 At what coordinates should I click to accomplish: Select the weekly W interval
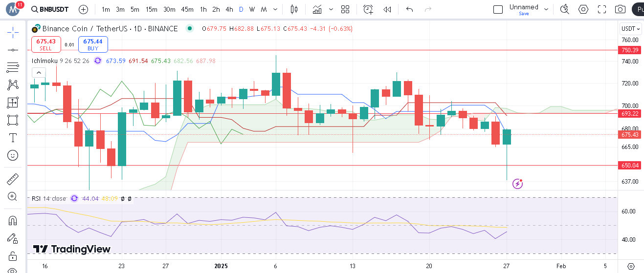coord(252,9)
